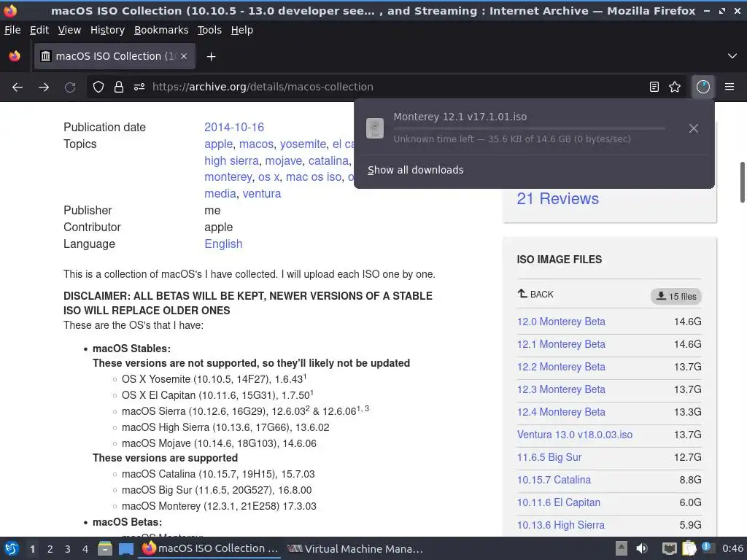Download 10.15.7 Catalina

554,480
